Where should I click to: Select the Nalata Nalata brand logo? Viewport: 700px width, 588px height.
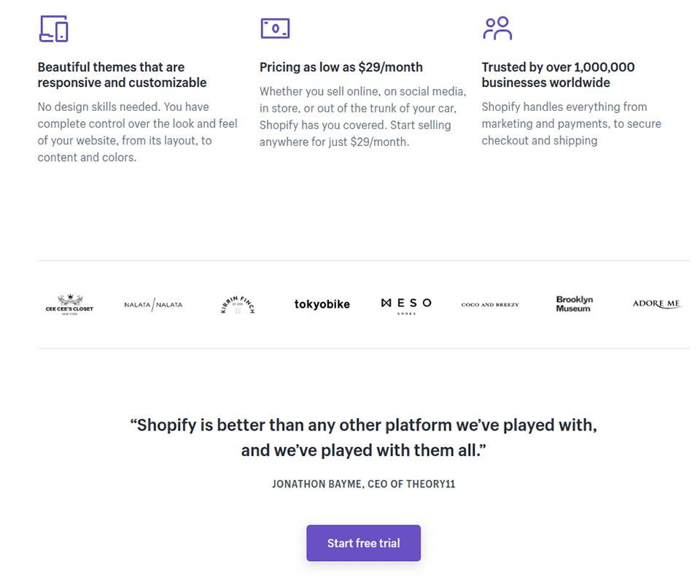pyautogui.click(x=153, y=304)
